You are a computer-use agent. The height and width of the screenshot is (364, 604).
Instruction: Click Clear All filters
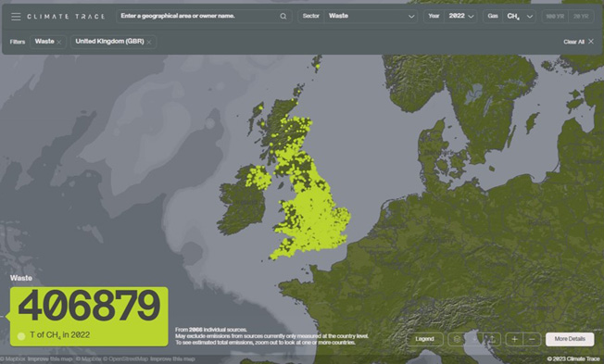click(x=578, y=42)
